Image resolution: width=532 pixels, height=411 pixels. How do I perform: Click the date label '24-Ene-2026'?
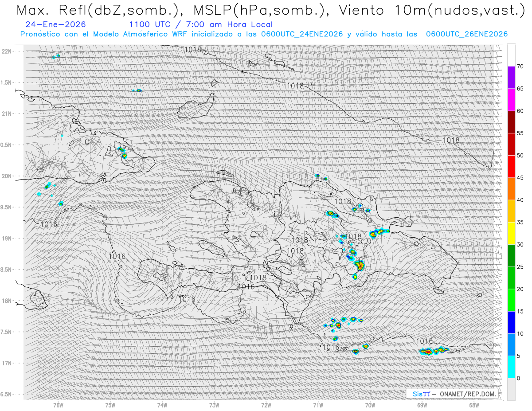tap(56, 24)
